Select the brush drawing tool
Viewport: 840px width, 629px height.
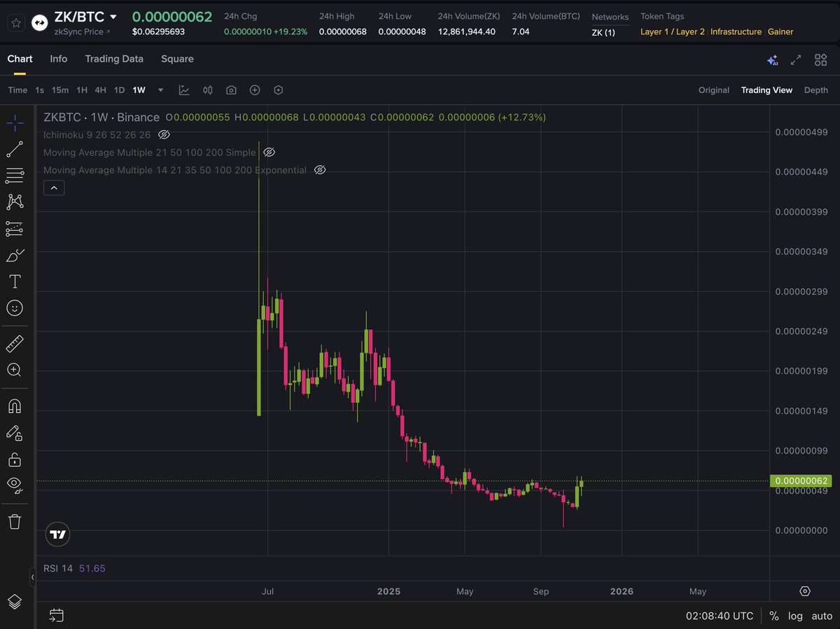coord(15,255)
